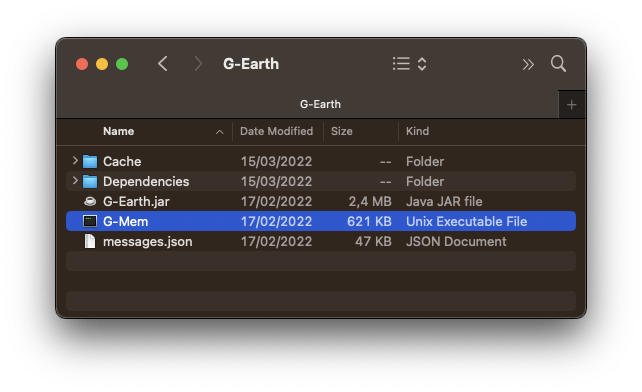Screen dimensions: 642x392
Task: Click the Java JAR file kind
Action: 444,202
